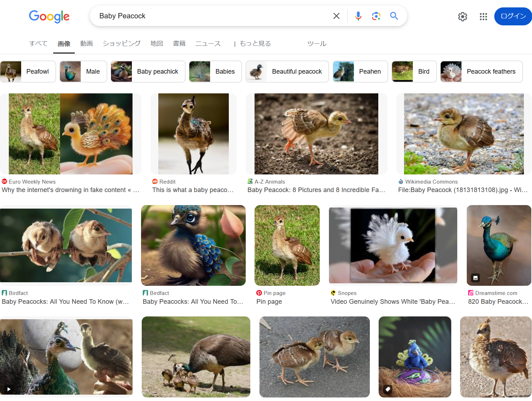Image resolution: width=532 pixels, height=401 pixels.
Task: Open Google Lens image search icon
Action: point(376,16)
